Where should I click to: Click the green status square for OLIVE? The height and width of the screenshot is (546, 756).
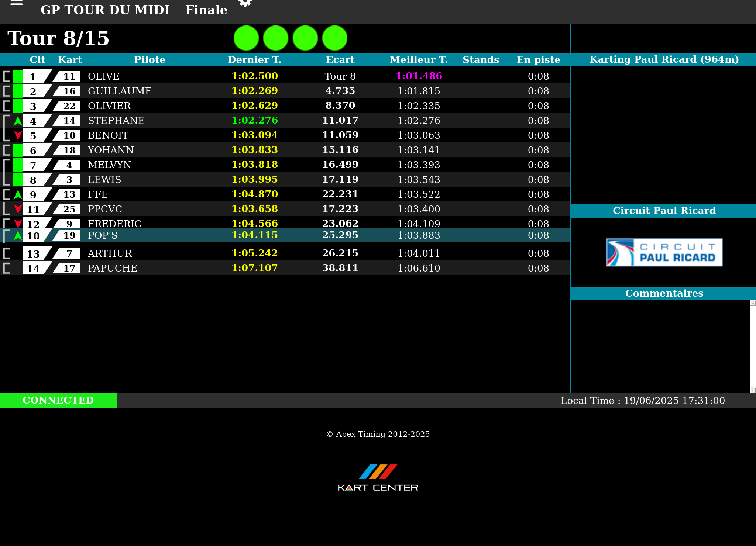click(18, 76)
